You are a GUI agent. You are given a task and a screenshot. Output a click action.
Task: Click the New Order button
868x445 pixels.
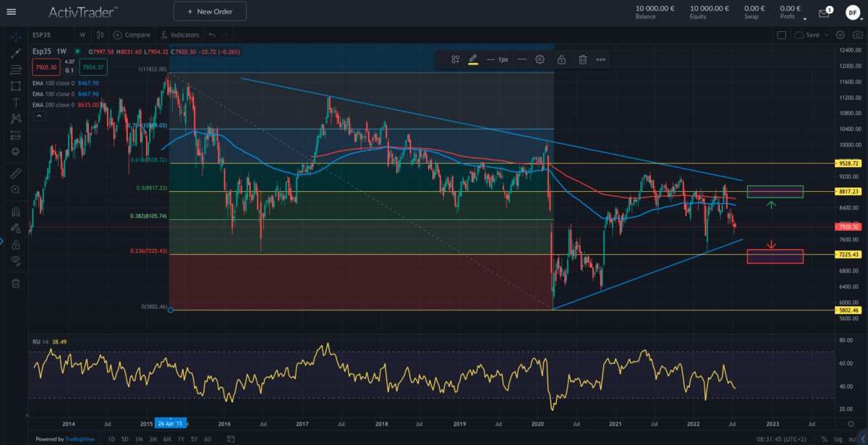click(210, 12)
